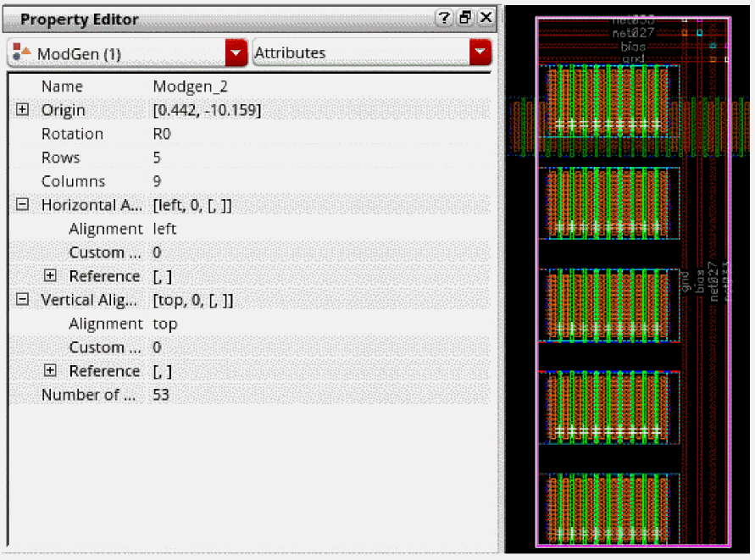Click Custom value 0 under Vertical Alignment
This screenshot has height=560, width=755.
pyautogui.click(x=157, y=347)
